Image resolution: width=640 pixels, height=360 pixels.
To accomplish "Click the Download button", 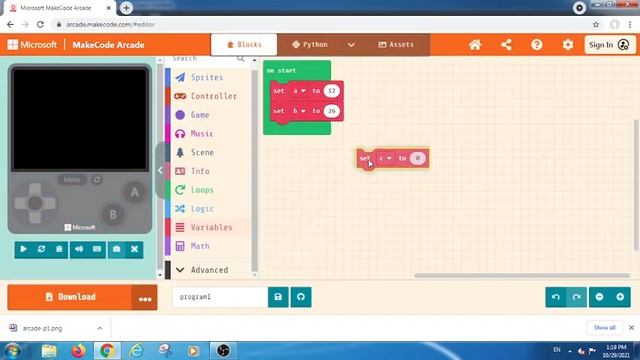I will click(x=69, y=297).
